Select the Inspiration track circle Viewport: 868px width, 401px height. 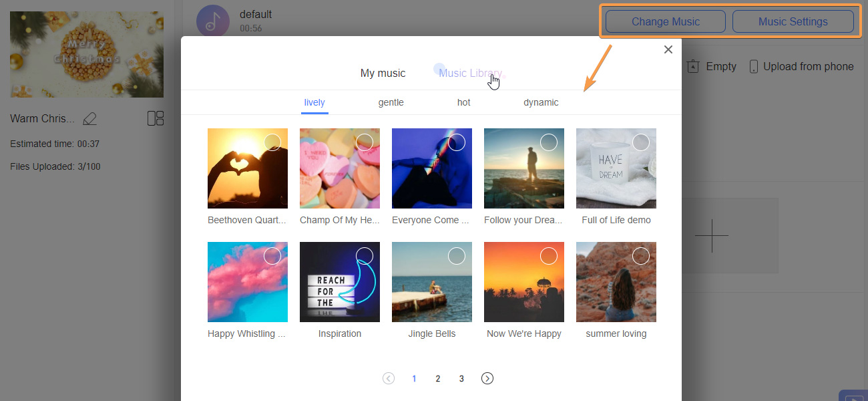[x=364, y=256]
